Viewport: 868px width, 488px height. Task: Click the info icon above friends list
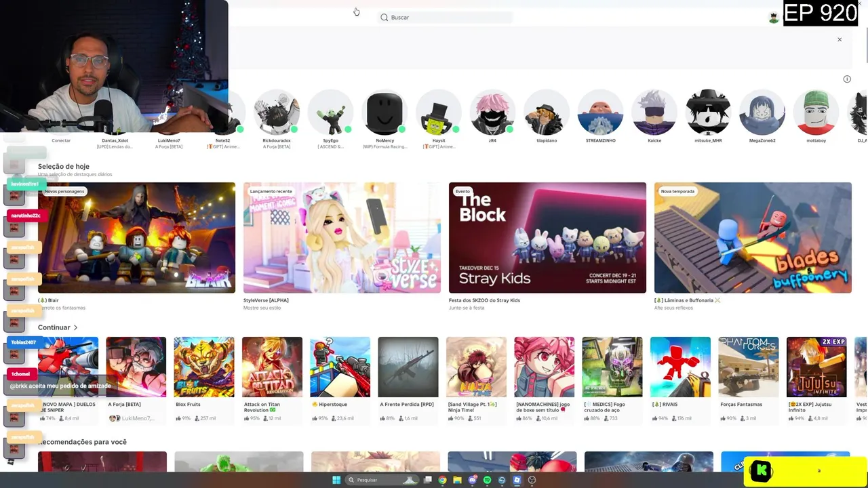click(847, 79)
